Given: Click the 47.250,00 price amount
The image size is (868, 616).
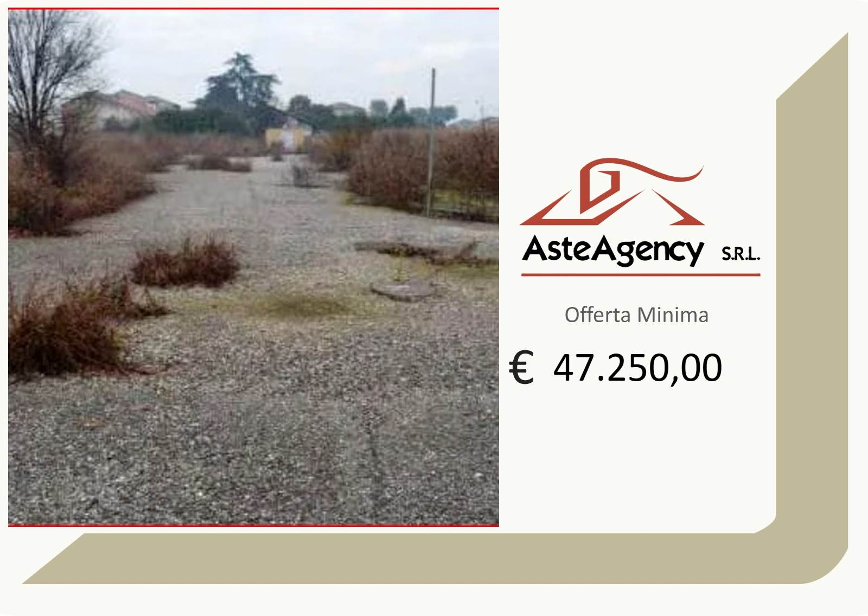Looking at the screenshot, I should tap(637, 368).
